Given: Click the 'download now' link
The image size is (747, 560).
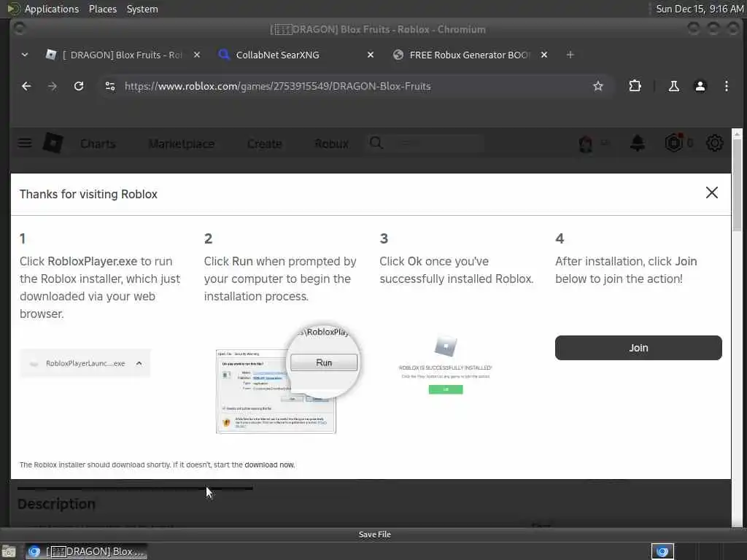Looking at the screenshot, I should (270, 464).
